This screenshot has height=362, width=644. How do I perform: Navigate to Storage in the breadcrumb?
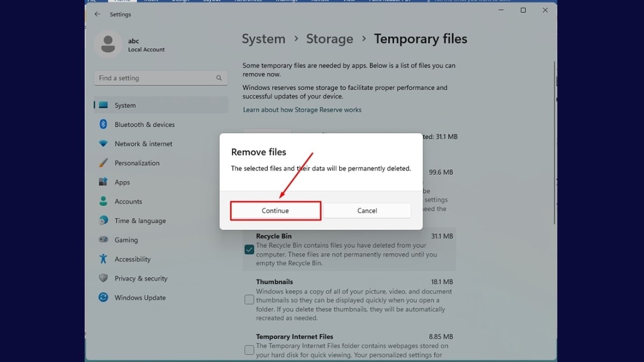pyautogui.click(x=330, y=39)
